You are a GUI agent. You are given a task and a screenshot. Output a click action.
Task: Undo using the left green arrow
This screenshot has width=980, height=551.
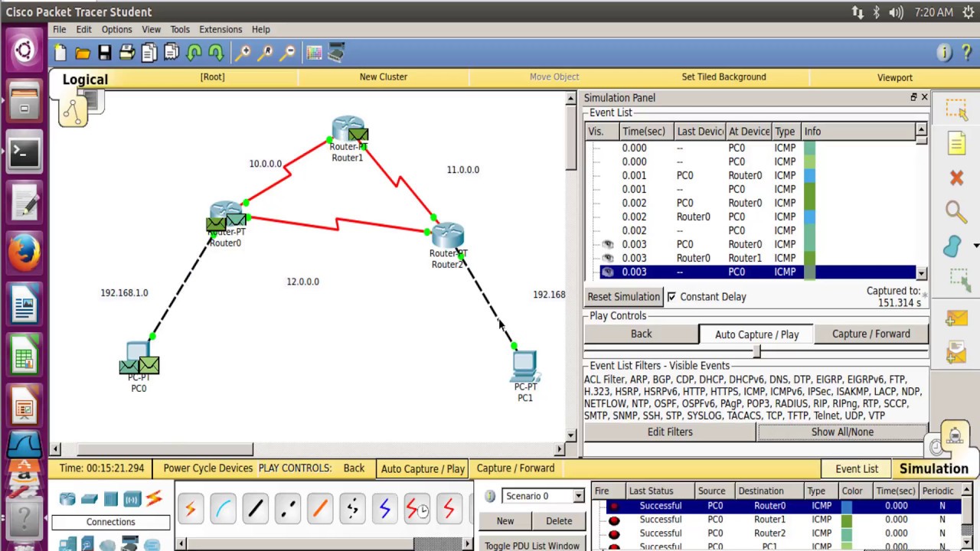tap(194, 53)
